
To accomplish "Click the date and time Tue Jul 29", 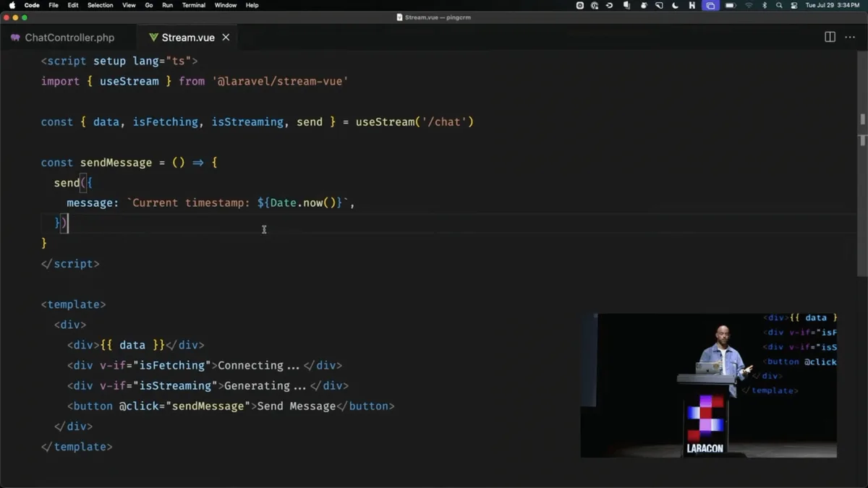I will coord(832,5).
